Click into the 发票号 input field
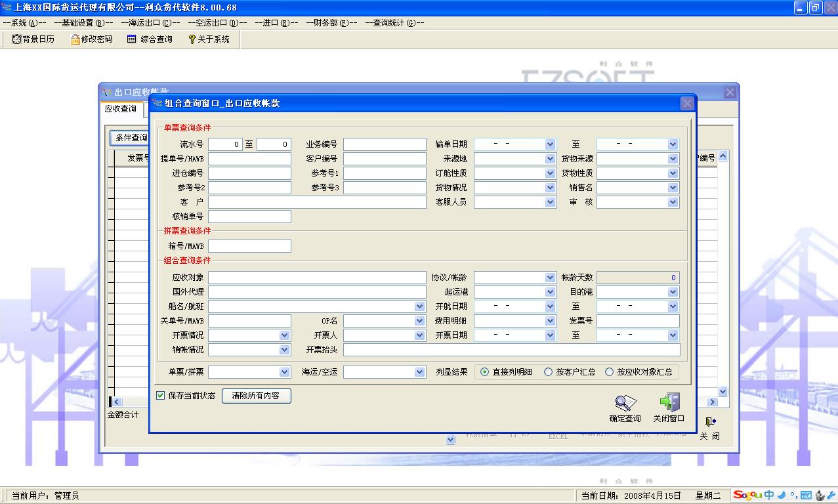This screenshot has height=504, width=838. click(x=638, y=321)
